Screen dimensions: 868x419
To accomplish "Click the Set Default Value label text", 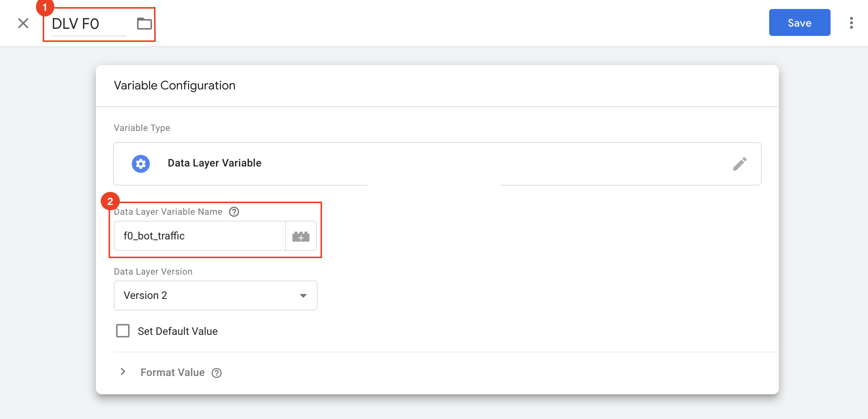I will pyautogui.click(x=177, y=331).
